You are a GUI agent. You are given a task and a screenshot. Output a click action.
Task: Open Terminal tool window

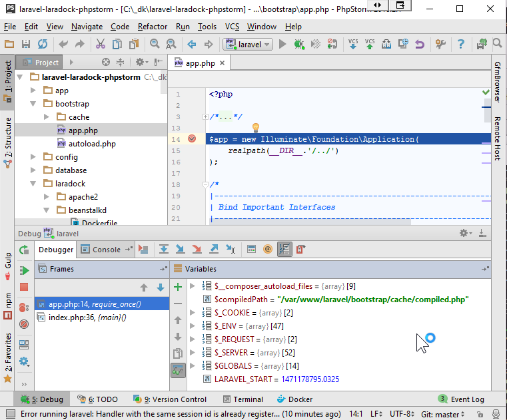(x=243, y=399)
